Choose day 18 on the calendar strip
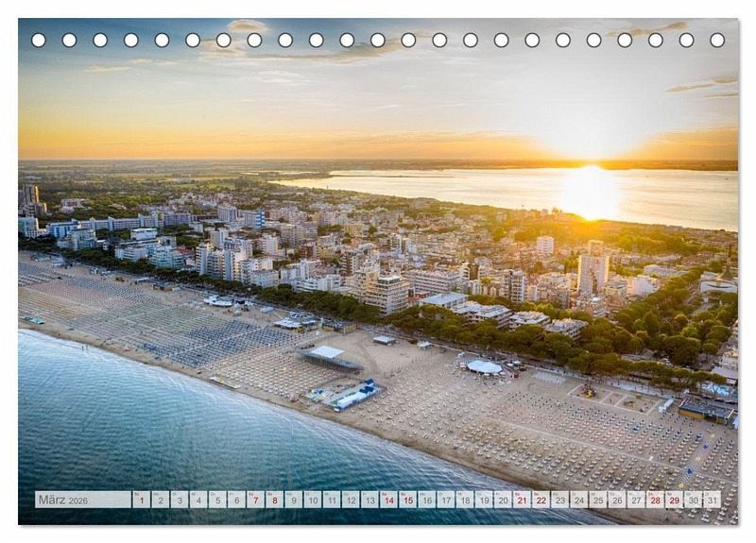This screenshot has height=543, width=756. point(464,500)
